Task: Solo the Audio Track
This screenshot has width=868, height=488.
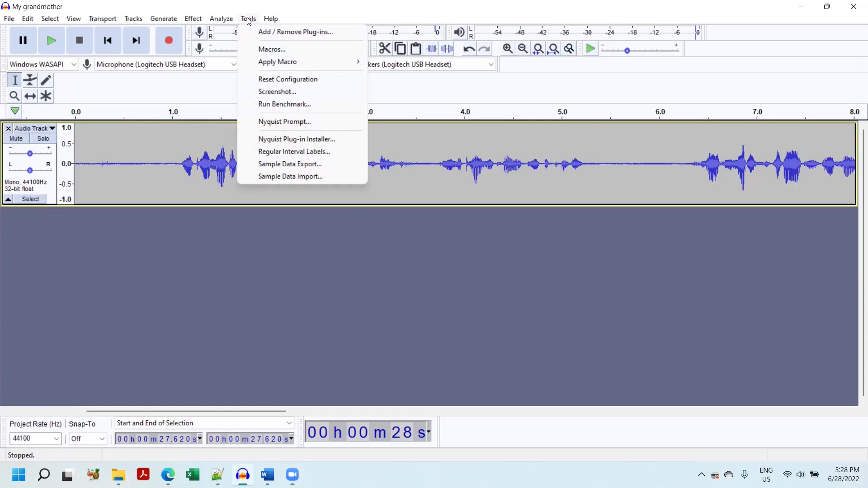Action: pyautogui.click(x=43, y=139)
